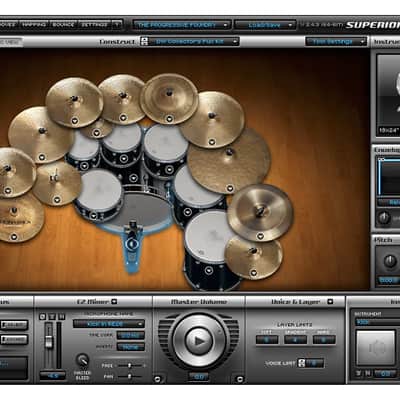This screenshot has height=400, width=400.
Task: Open the menu arrow on the lower right china
Action: coord(260,236)
